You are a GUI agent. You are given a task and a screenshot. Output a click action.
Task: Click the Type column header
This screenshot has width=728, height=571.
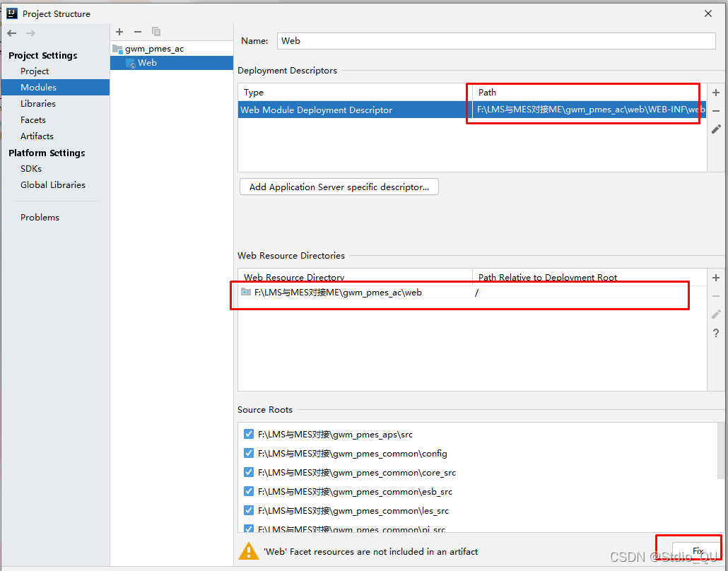(356, 93)
